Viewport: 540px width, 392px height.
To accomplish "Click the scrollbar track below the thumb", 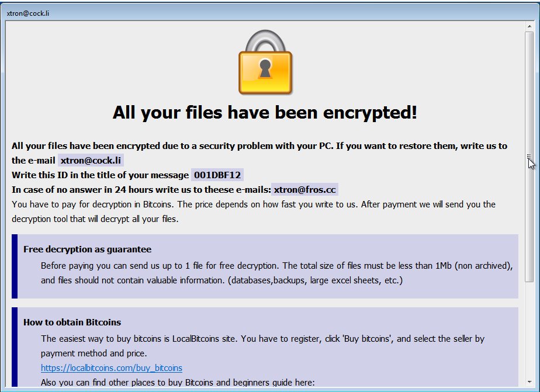I will pyautogui.click(x=529, y=329).
